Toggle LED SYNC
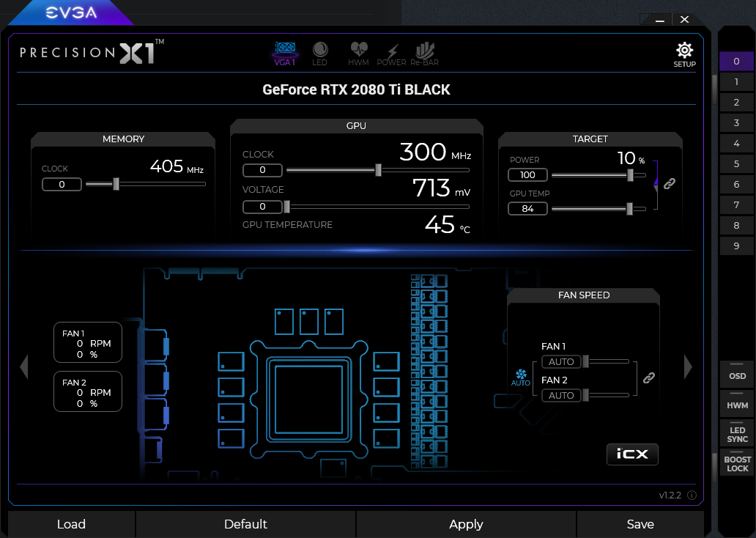Viewport: 756px width, 538px height. click(x=737, y=432)
